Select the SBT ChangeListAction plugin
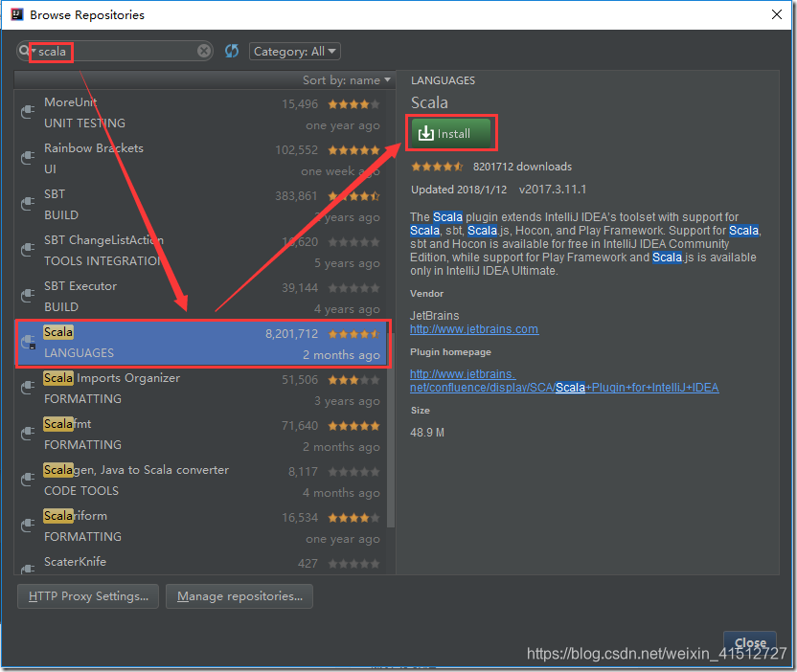 click(201, 251)
